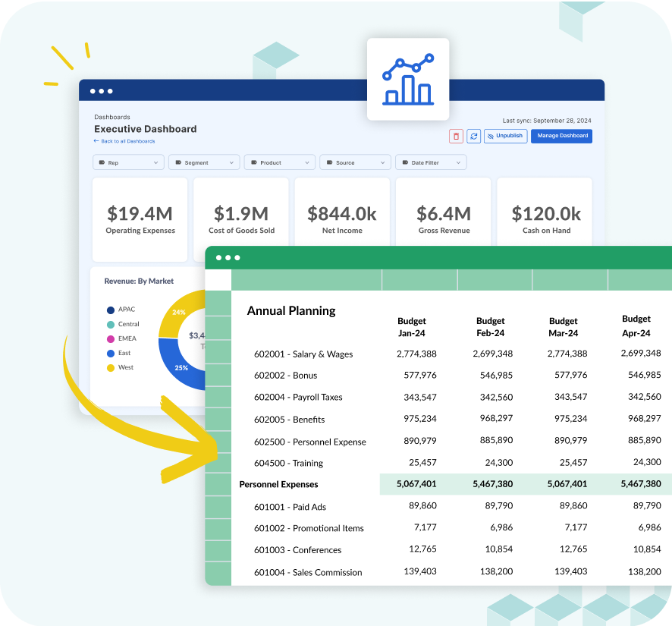Screen dimensions: 672x626
Task: Click the APAC navy legend swatch
Action: (x=111, y=310)
